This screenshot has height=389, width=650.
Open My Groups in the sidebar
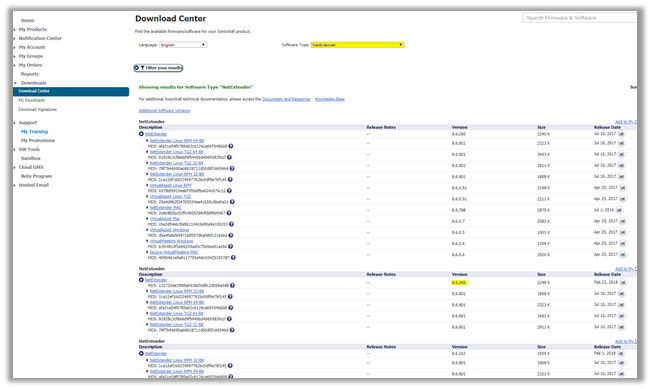31,56
